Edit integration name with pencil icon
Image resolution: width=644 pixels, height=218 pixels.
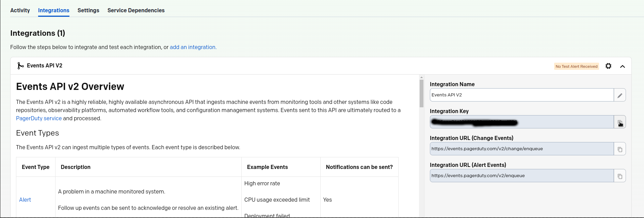click(620, 95)
